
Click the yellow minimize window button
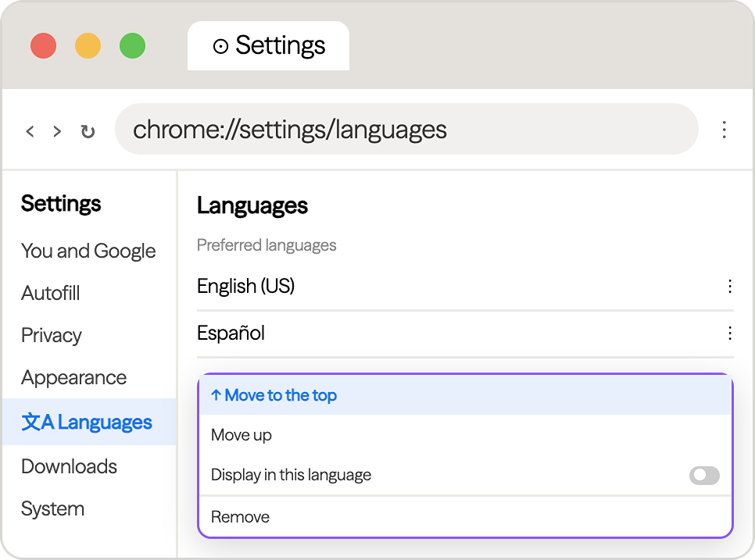(x=88, y=46)
